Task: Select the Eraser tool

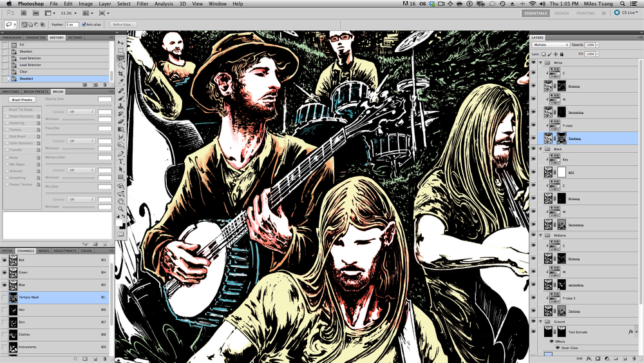Action: click(121, 122)
